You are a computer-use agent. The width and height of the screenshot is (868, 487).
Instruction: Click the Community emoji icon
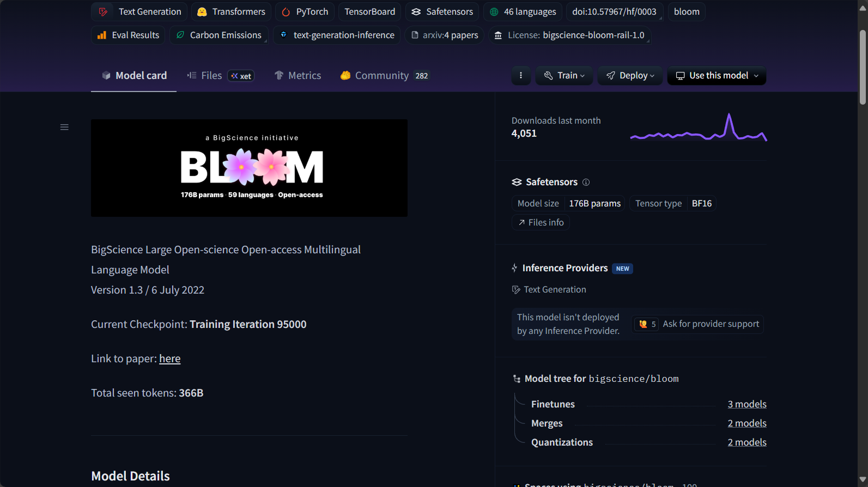tap(345, 75)
